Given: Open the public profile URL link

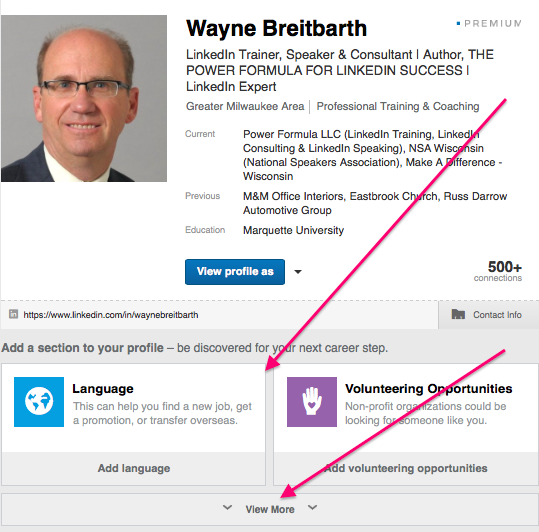Looking at the screenshot, I should [111, 315].
